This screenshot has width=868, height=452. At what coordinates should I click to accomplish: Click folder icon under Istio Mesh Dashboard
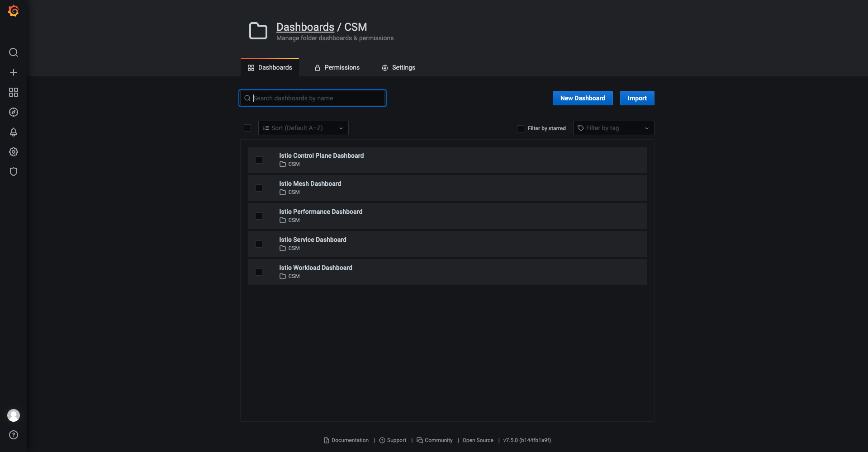283,192
